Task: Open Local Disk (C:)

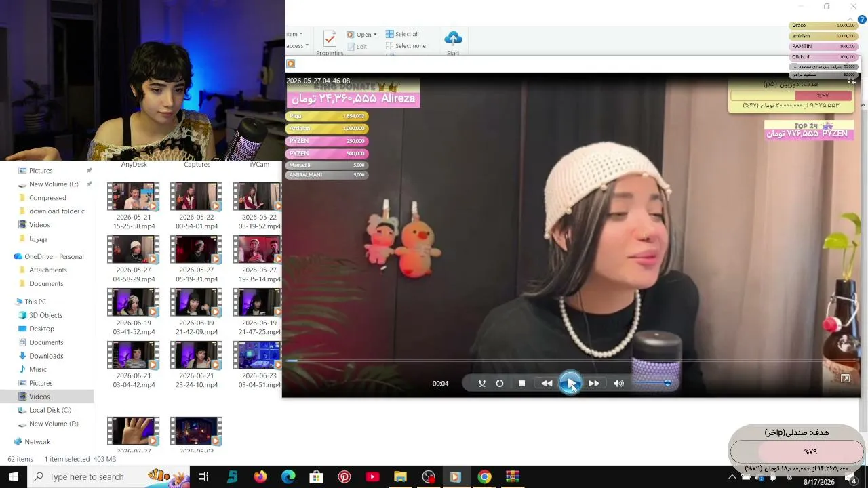Action: 50,410
